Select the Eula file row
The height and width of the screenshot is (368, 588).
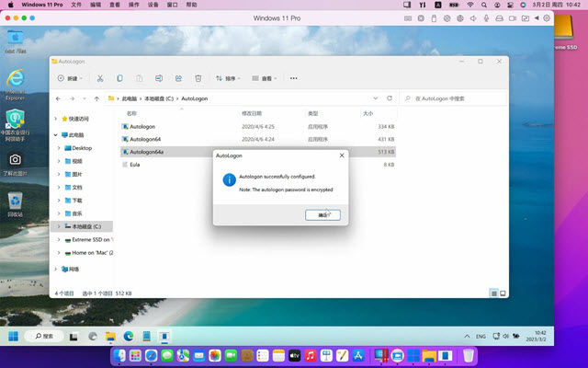coord(258,165)
